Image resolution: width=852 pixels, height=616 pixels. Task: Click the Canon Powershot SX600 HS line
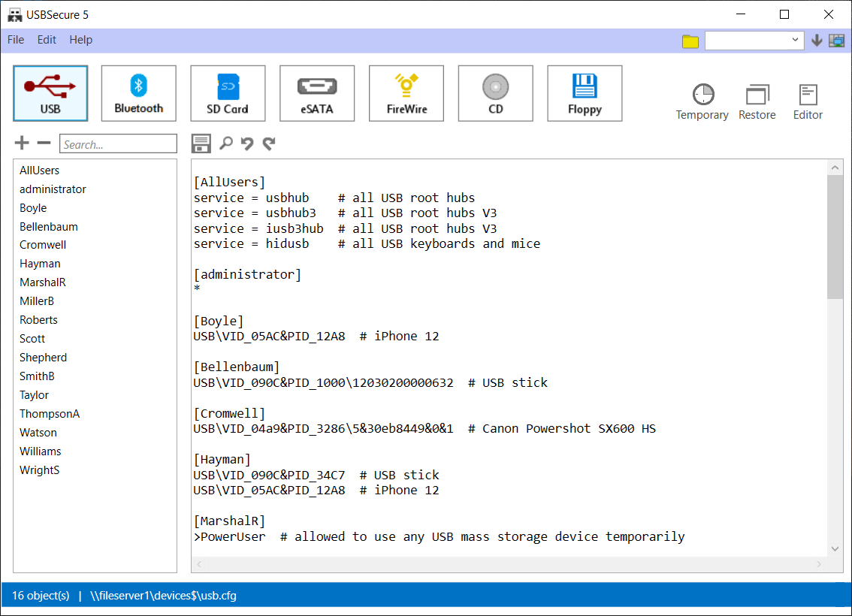(x=425, y=429)
